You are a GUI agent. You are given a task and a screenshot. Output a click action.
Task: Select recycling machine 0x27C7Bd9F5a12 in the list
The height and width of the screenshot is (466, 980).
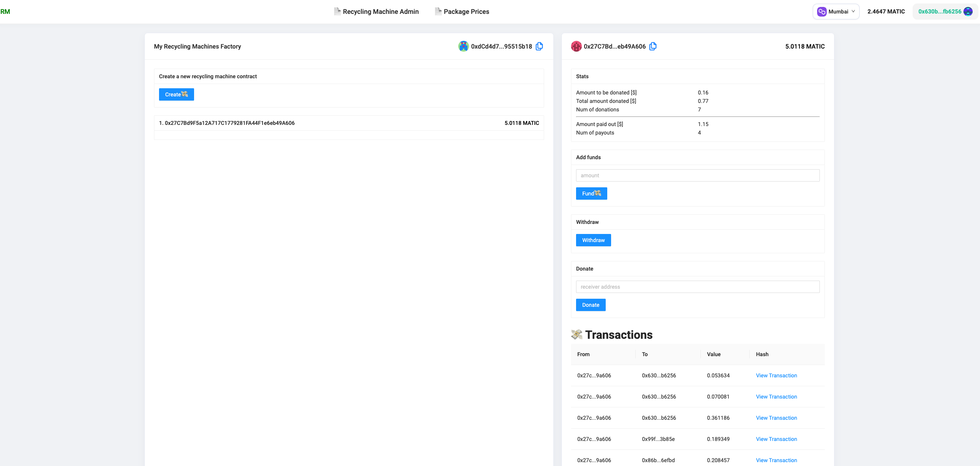227,123
